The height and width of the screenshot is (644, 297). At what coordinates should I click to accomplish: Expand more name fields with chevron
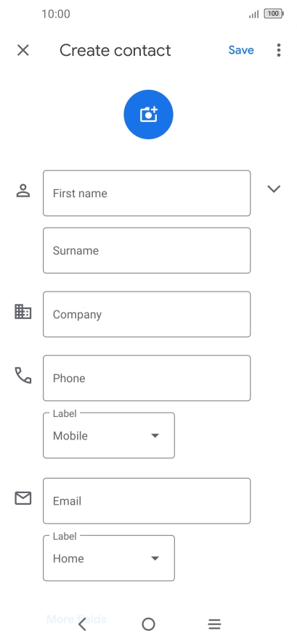pos(274,189)
